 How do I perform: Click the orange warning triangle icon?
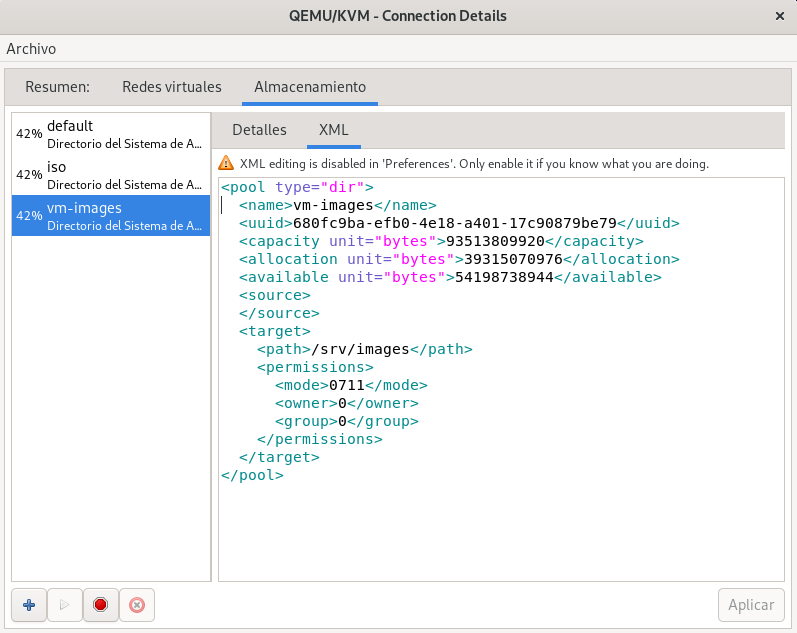[226, 163]
